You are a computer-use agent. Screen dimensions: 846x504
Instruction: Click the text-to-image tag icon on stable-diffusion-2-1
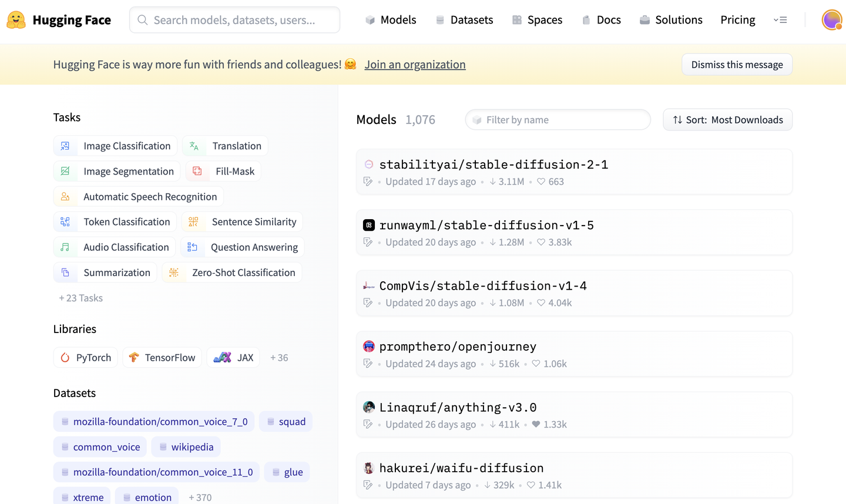pyautogui.click(x=368, y=182)
